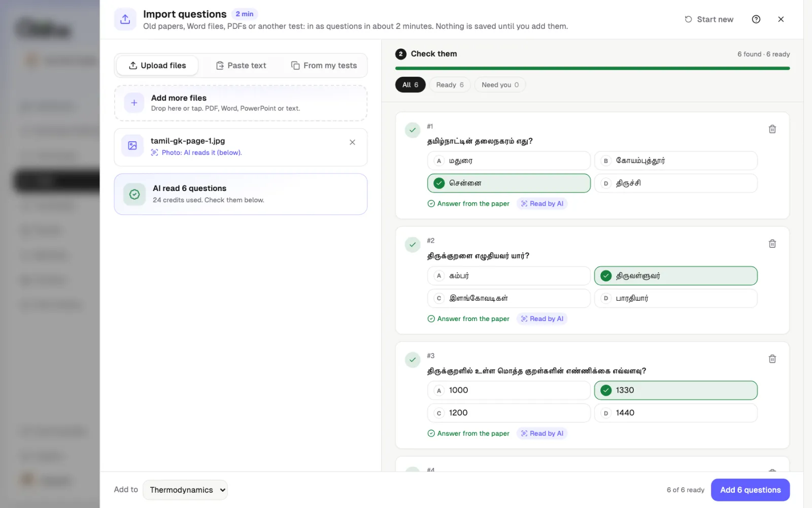Viewport: 812px width, 508px height.
Task: Click Answer from the paper on question #3
Action: coord(468,433)
